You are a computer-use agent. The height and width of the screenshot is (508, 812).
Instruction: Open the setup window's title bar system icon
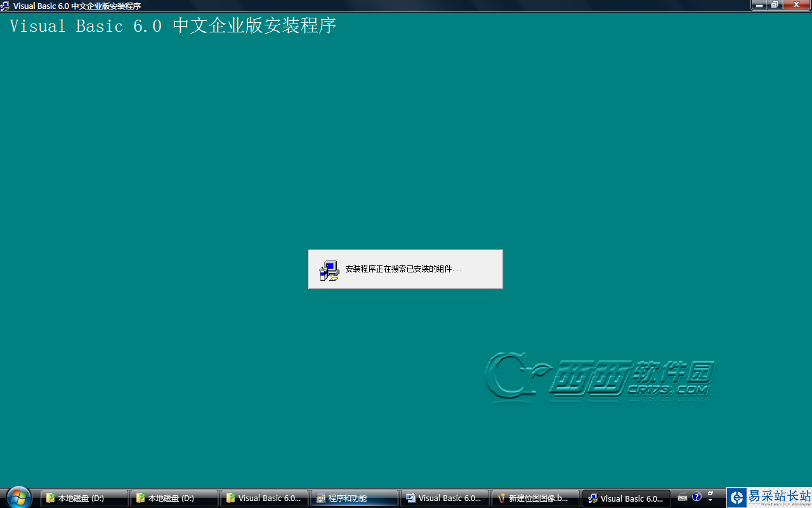tap(5, 6)
